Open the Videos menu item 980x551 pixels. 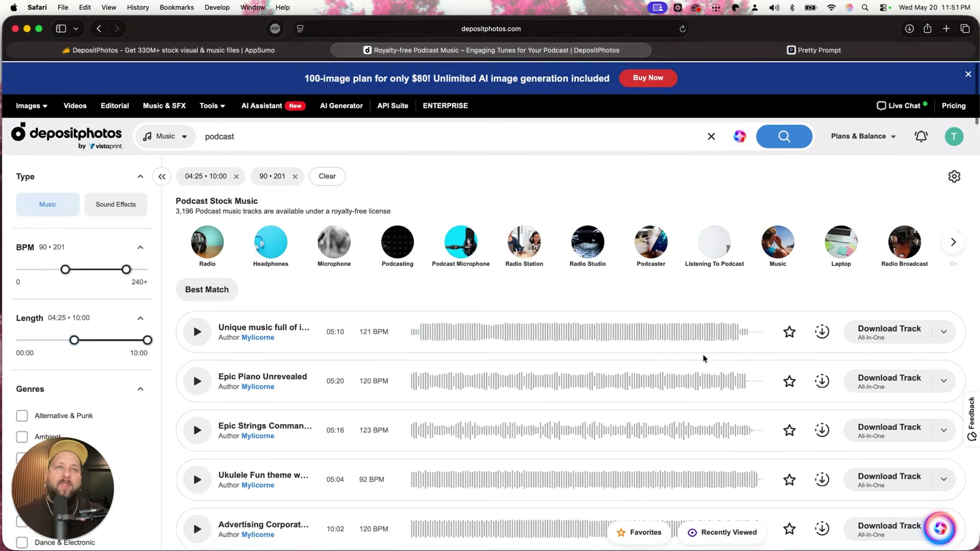click(x=75, y=106)
